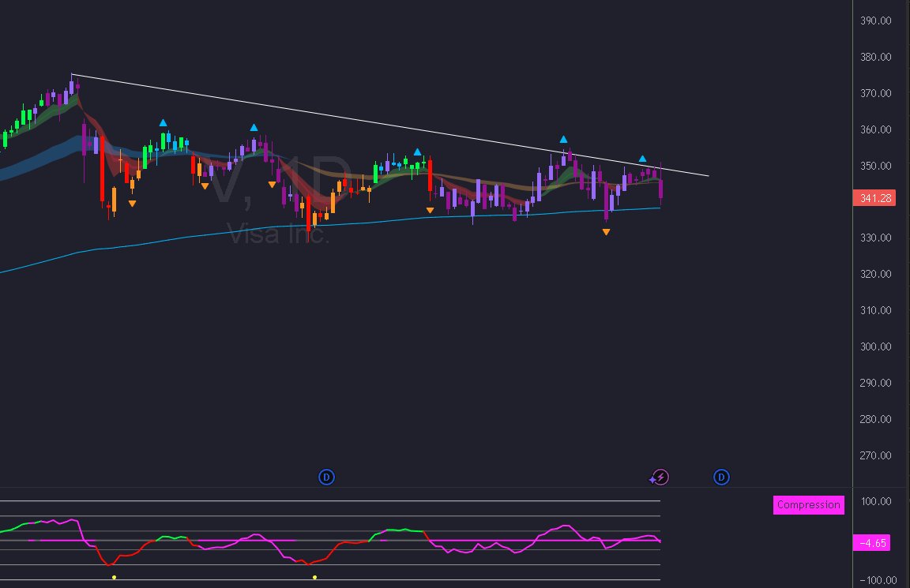Click the blue triangle above the rightmost candles

[643, 157]
